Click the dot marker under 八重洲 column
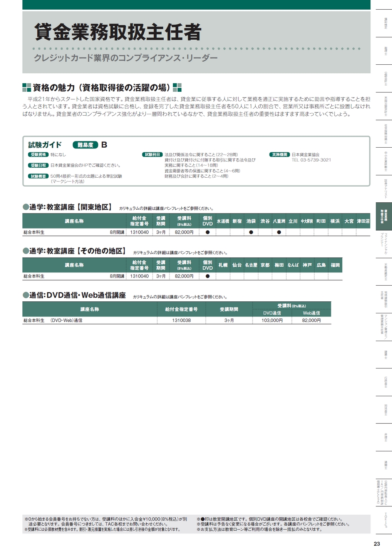This screenshot has width=392, height=555. click(x=279, y=232)
